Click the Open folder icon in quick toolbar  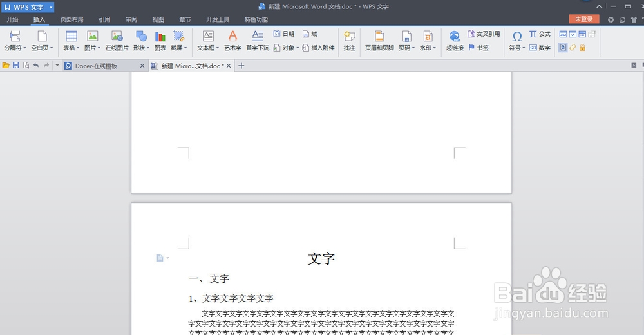[x=6, y=65]
